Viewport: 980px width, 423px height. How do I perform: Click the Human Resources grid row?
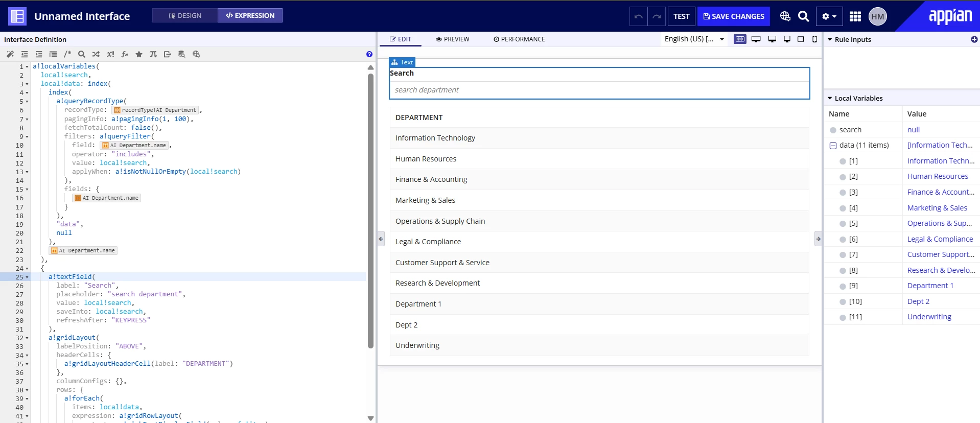[x=599, y=159]
